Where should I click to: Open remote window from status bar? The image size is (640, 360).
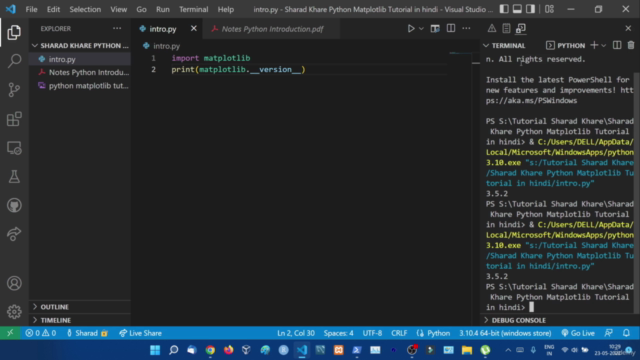pyautogui.click(x=10, y=333)
